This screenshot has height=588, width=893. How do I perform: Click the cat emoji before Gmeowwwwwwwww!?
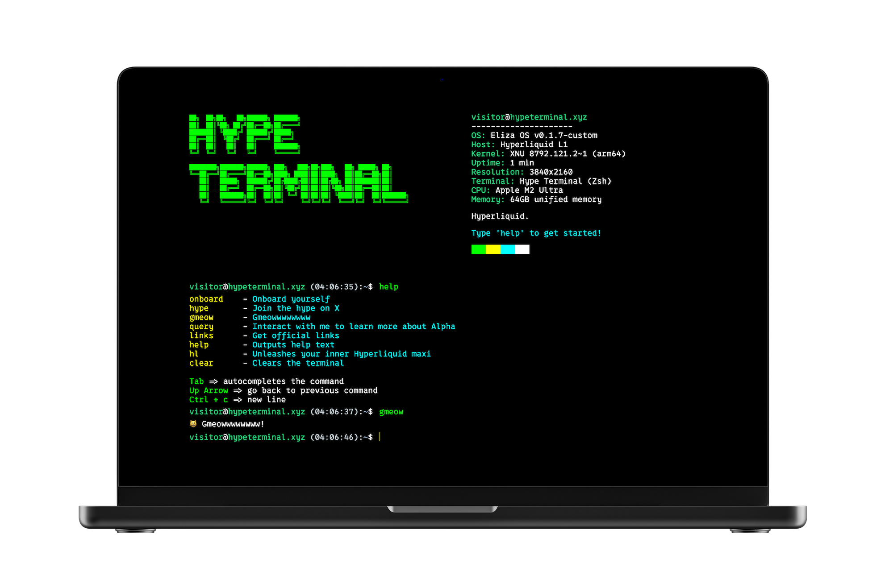[193, 424]
